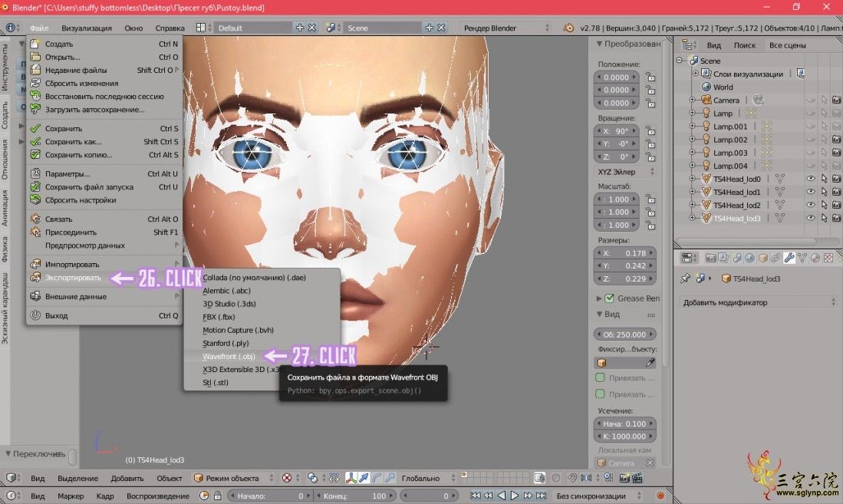
Task: Click the Маркер menu in timeline
Action: click(x=71, y=496)
